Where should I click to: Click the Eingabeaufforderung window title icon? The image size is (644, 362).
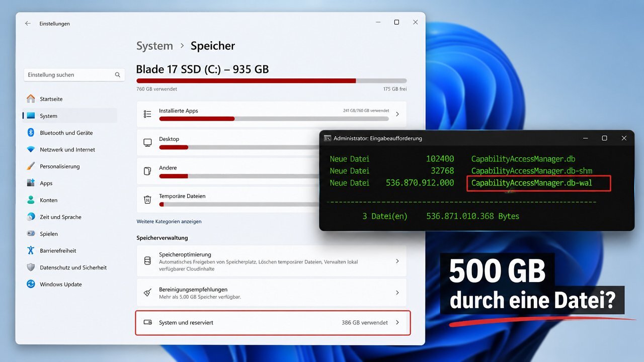coord(327,138)
